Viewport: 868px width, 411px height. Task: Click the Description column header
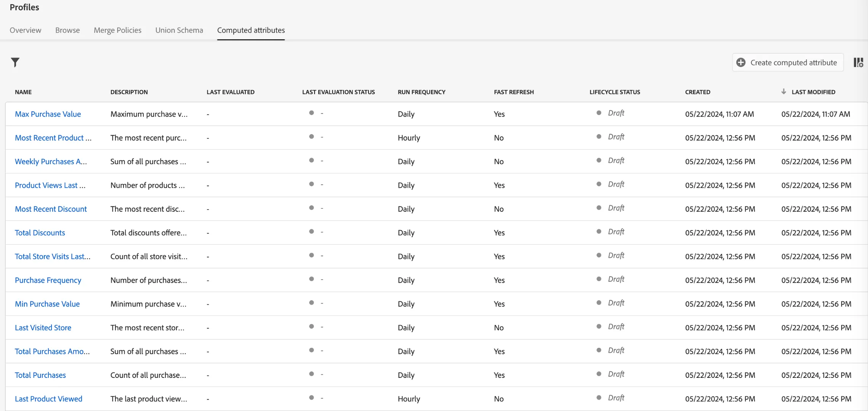point(129,92)
